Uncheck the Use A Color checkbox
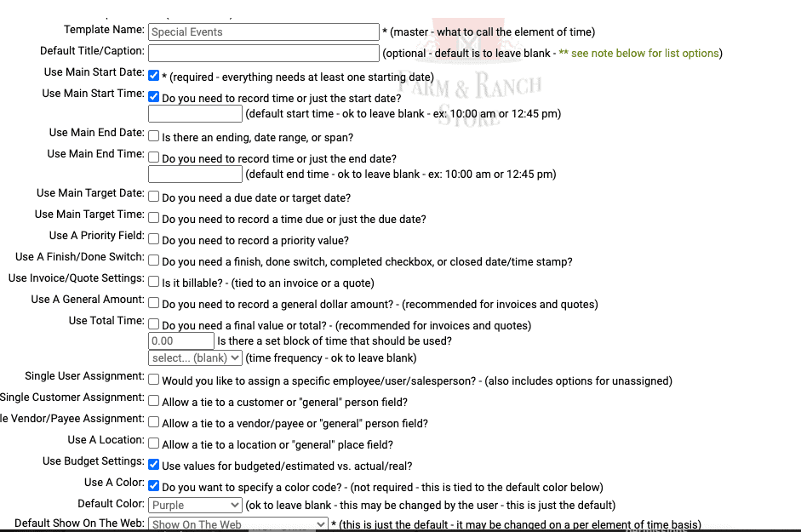The image size is (801, 532). pos(154,486)
